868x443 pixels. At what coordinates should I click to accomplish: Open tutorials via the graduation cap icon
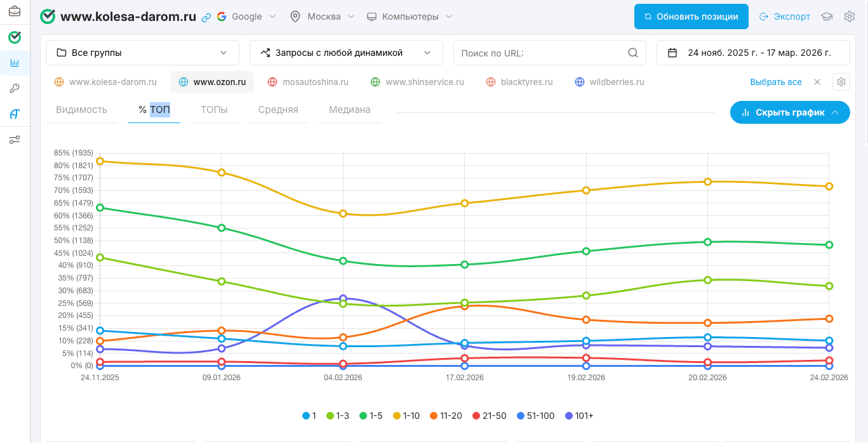pyautogui.click(x=826, y=17)
